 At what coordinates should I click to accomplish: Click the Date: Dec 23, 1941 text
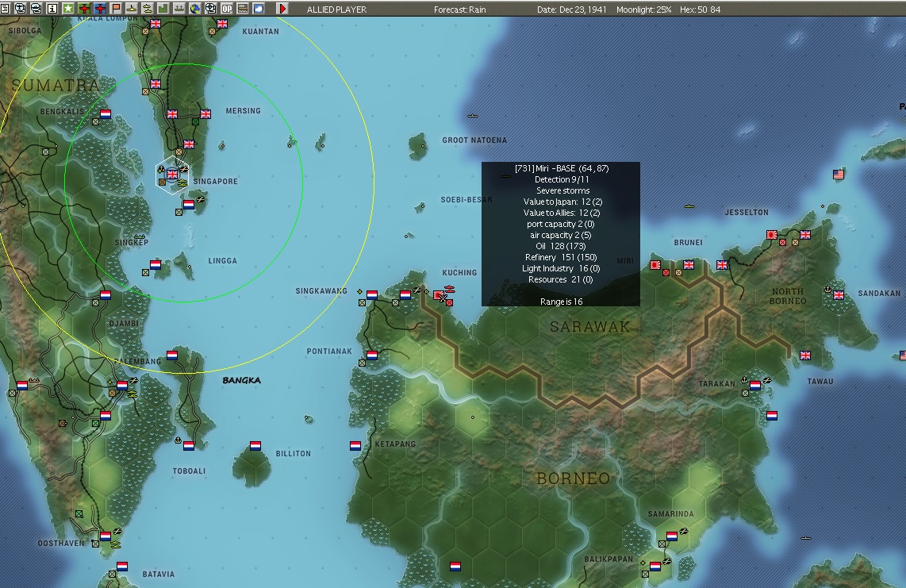click(571, 10)
